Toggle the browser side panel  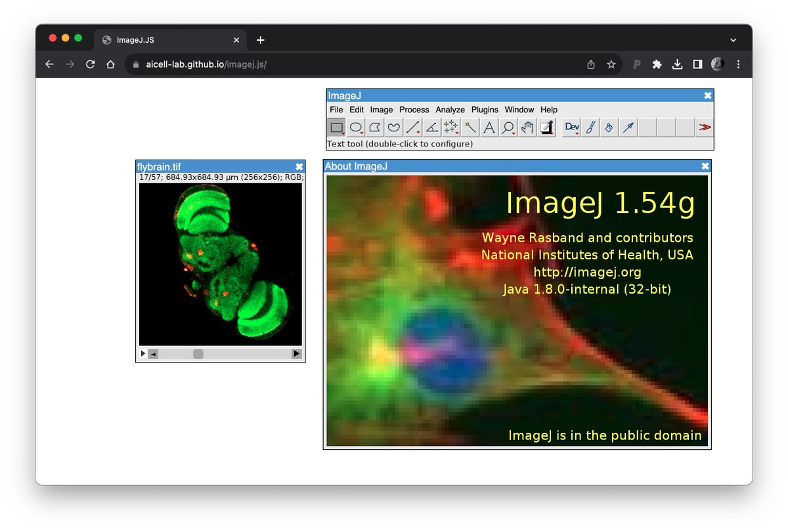(697, 64)
